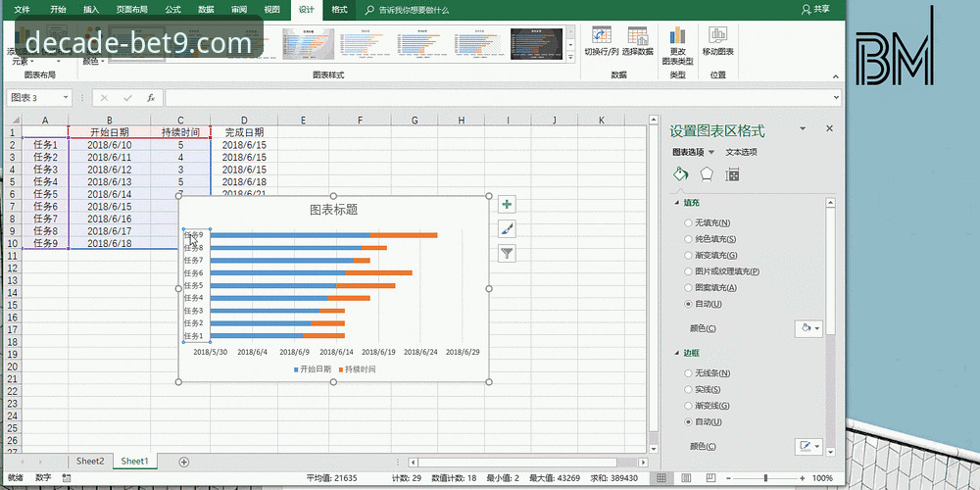The width and height of the screenshot is (980, 490).
Task: Open the Format (格式) ribbon tab
Action: (x=339, y=10)
